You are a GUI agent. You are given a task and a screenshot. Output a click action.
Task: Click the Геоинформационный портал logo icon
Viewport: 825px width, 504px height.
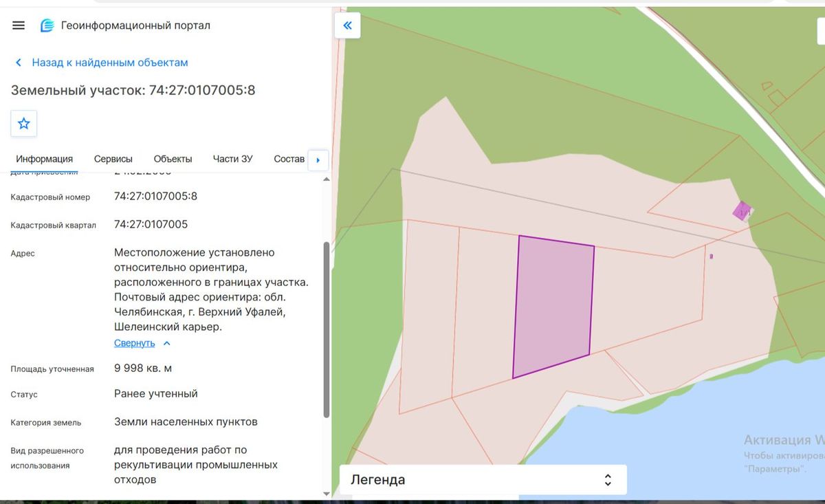coord(47,25)
